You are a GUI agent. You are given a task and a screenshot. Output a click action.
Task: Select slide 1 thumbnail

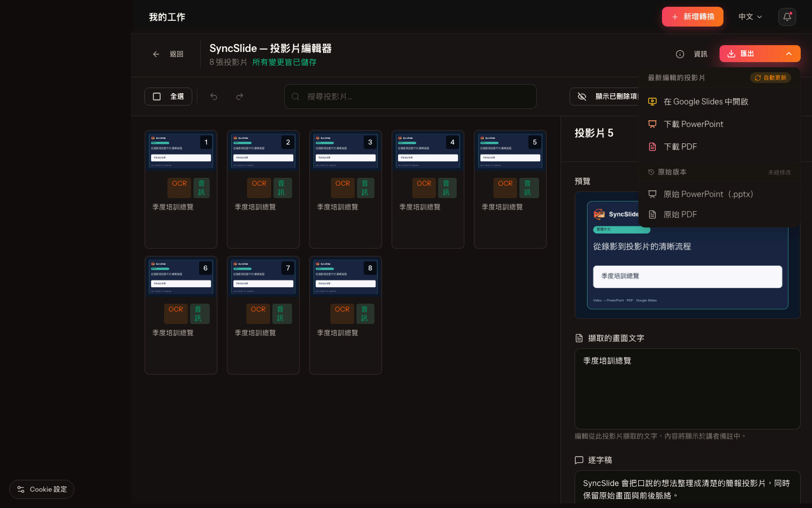click(x=181, y=151)
